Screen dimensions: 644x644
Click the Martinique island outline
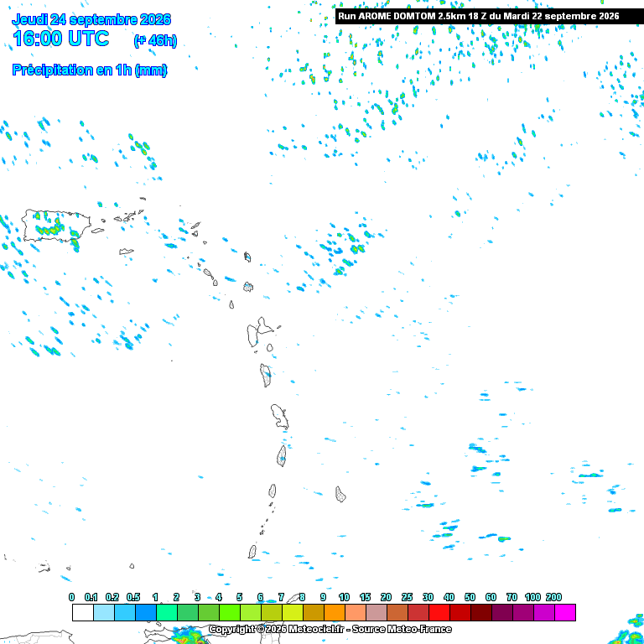click(x=279, y=417)
